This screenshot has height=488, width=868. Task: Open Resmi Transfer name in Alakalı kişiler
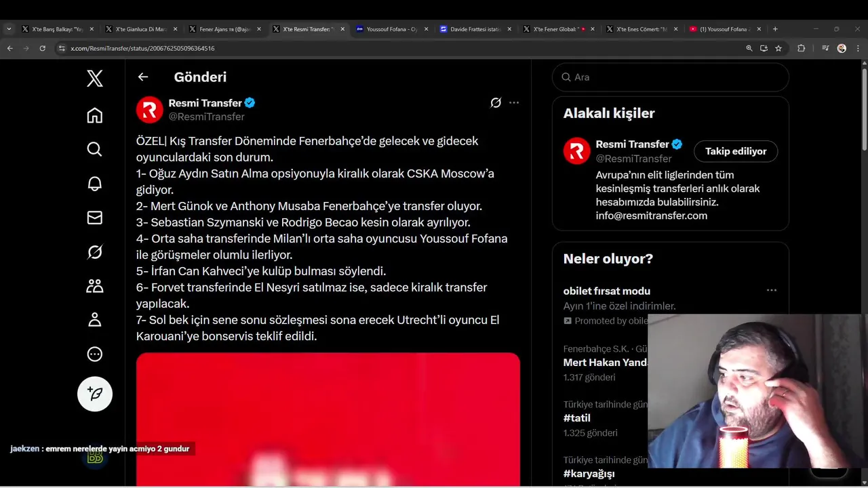click(x=633, y=144)
